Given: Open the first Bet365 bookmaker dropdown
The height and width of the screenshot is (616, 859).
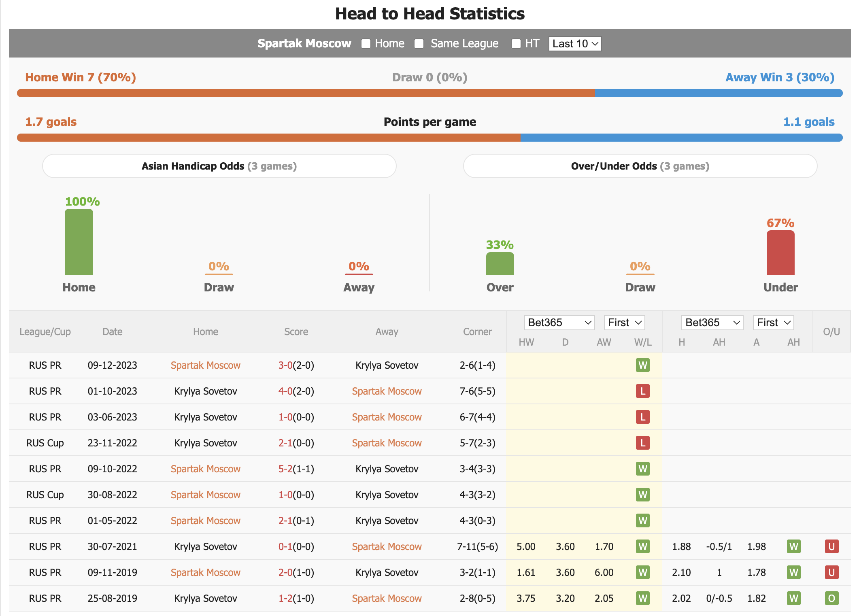Looking at the screenshot, I should [559, 323].
